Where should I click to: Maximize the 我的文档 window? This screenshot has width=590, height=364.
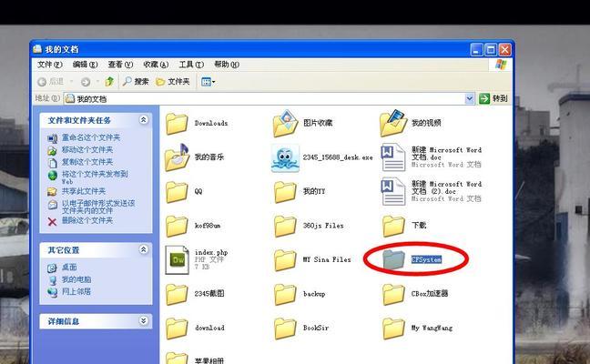491,50
